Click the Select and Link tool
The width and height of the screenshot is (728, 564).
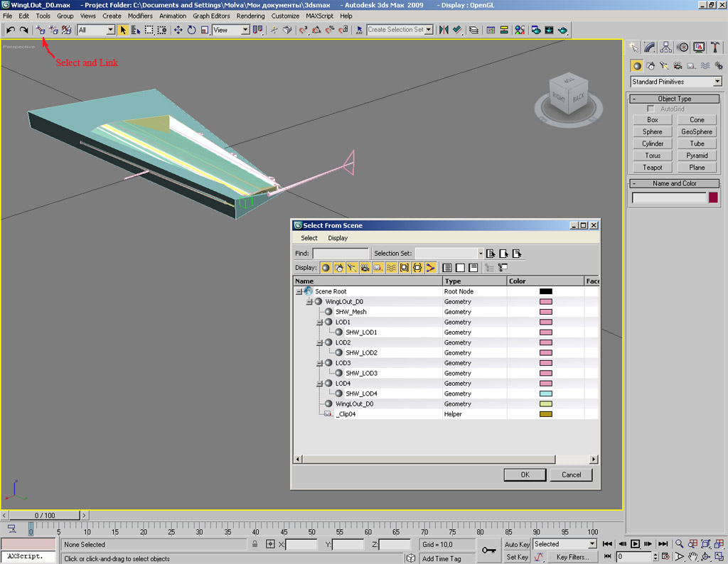pos(41,30)
